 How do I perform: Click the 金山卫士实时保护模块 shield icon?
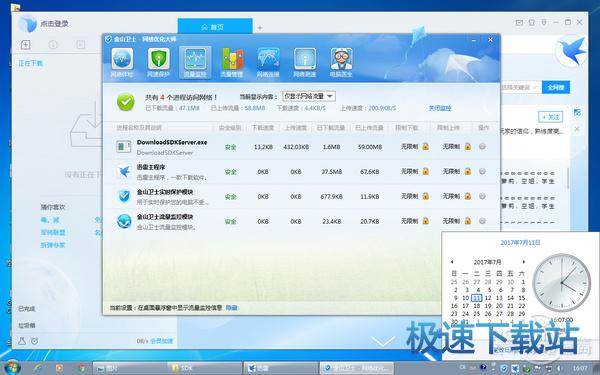(124, 197)
